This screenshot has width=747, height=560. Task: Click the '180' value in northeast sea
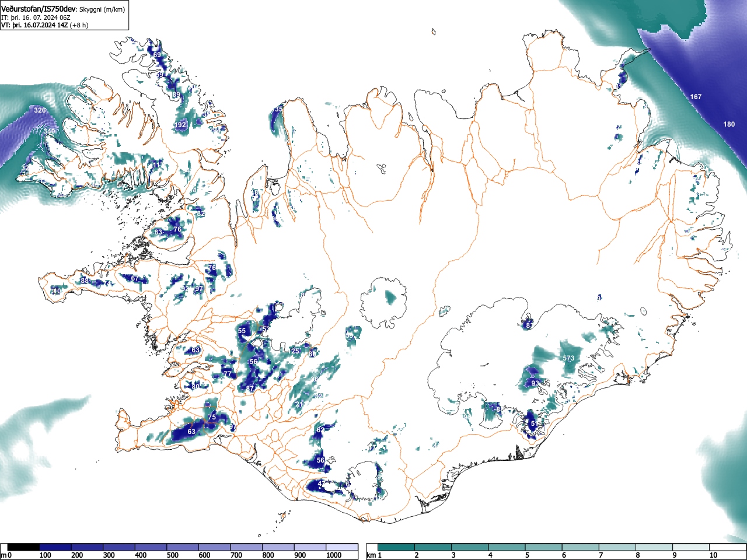pos(729,124)
